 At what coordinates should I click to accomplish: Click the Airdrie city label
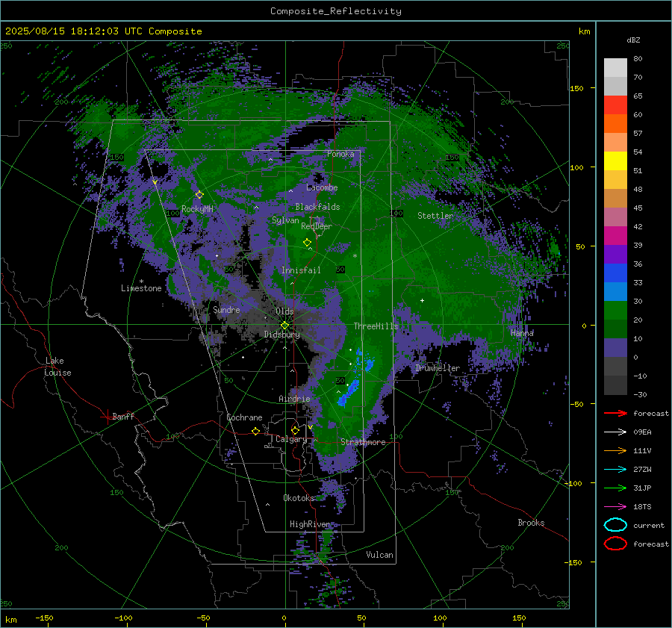tap(294, 399)
